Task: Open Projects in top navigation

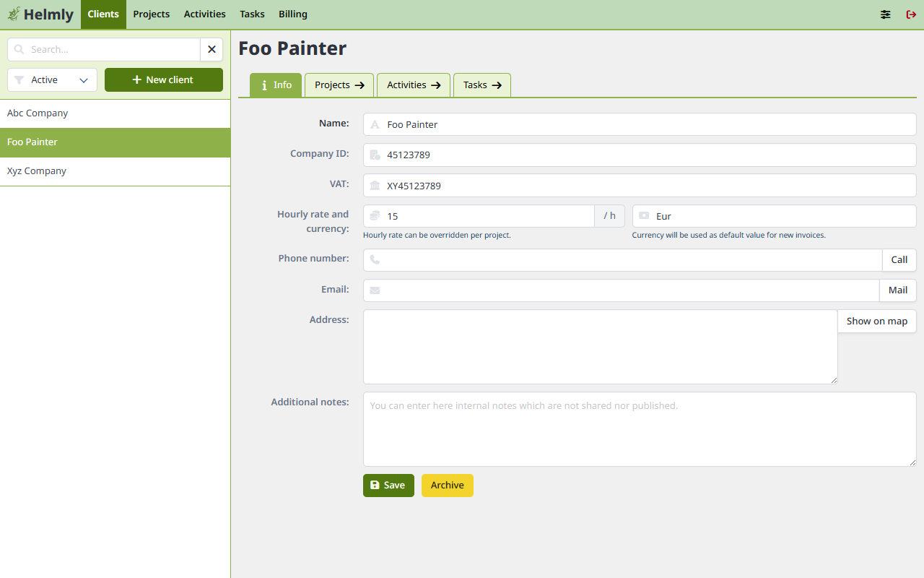Action: [152, 14]
